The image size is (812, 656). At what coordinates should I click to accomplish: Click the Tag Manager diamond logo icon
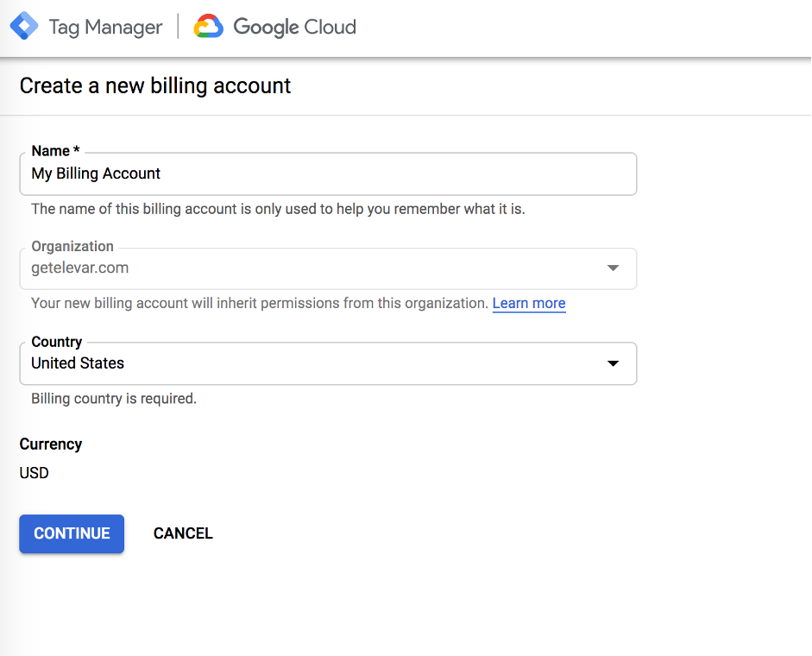tap(23, 26)
